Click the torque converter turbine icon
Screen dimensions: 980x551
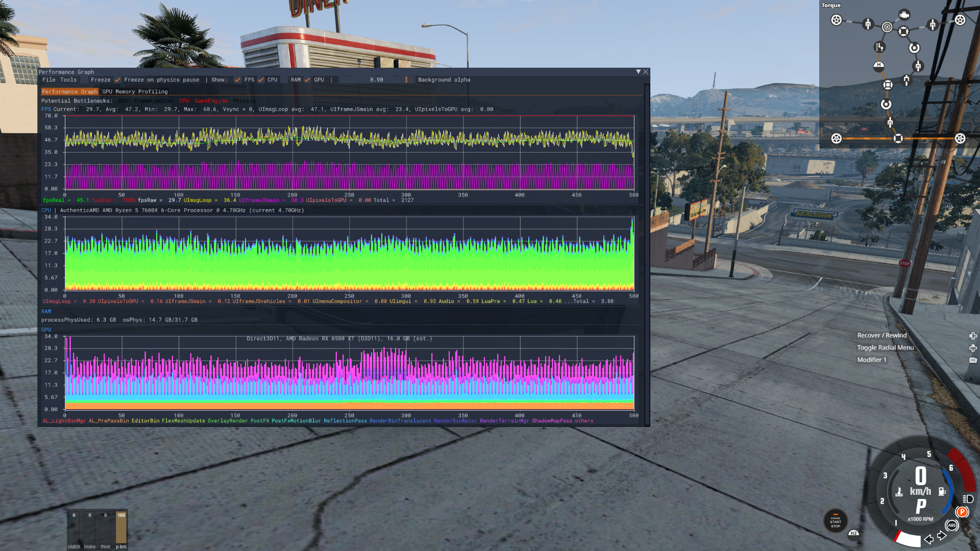(x=887, y=27)
